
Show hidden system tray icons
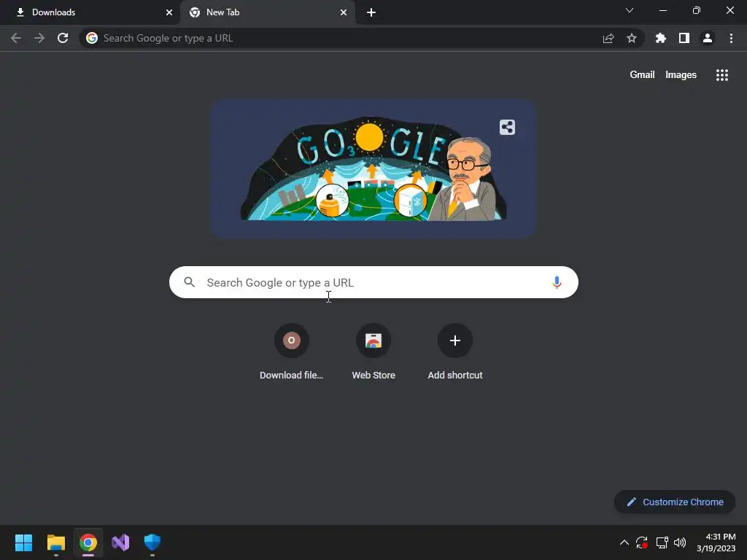coord(624,542)
